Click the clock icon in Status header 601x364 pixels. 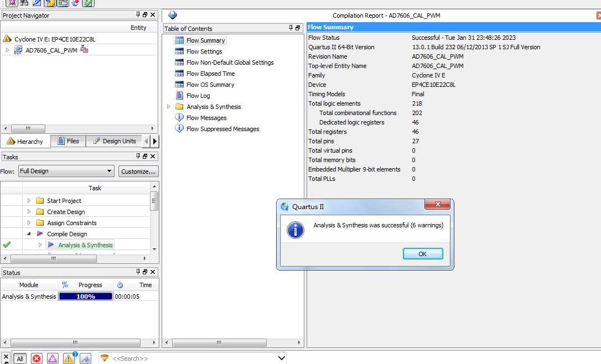pos(120,285)
